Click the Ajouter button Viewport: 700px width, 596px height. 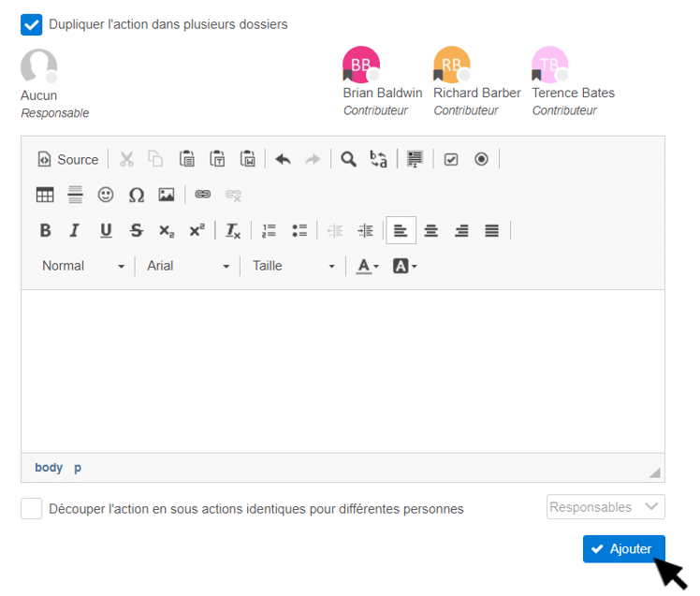click(623, 549)
